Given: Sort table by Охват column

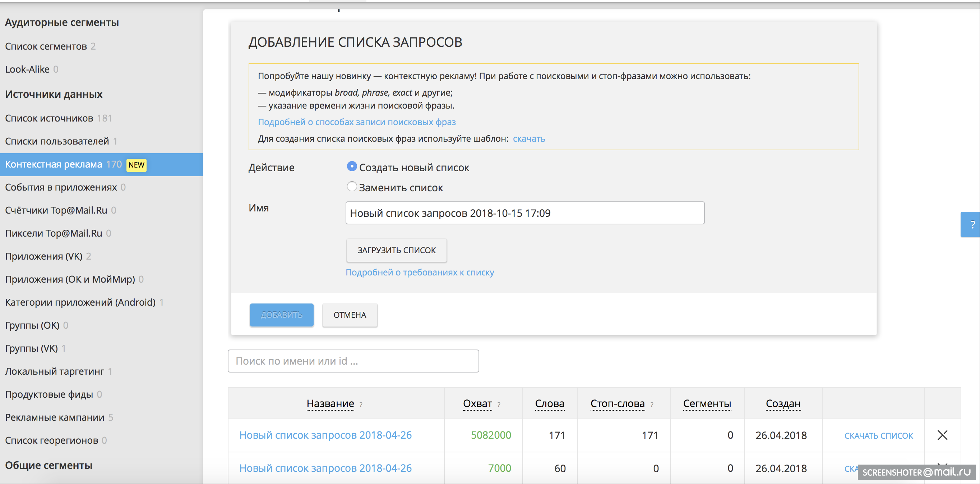Looking at the screenshot, I should (477, 403).
